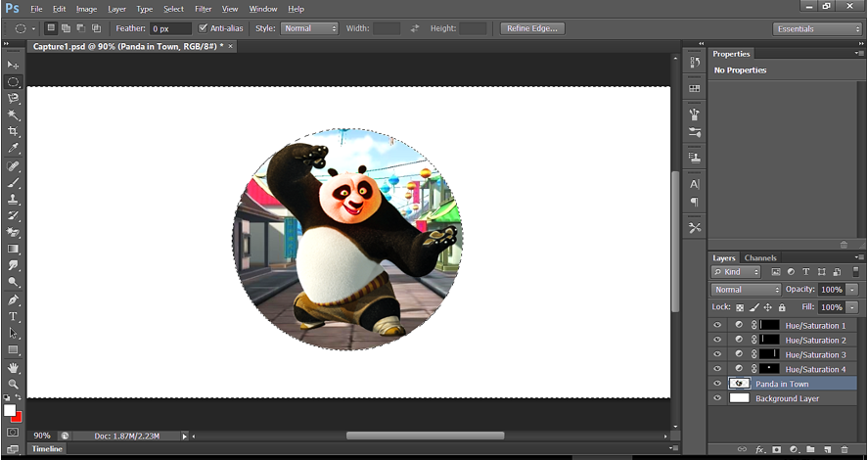Select the Gradient tool

(x=13, y=250)
